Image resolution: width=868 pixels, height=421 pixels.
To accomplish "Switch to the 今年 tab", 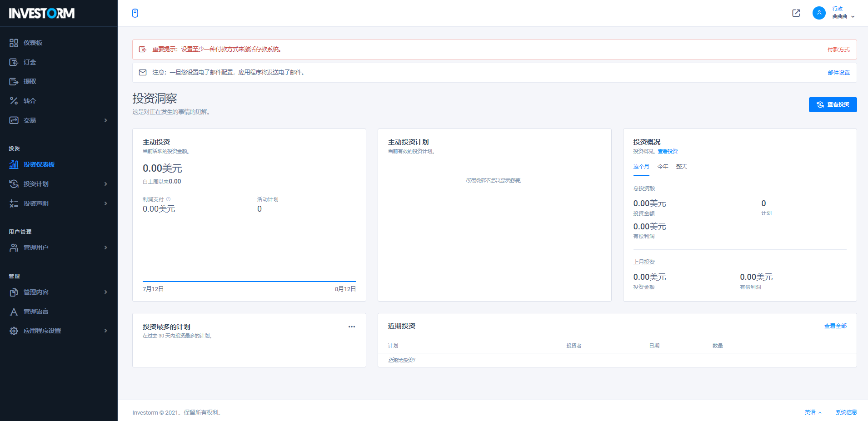I will click(663, 167).
